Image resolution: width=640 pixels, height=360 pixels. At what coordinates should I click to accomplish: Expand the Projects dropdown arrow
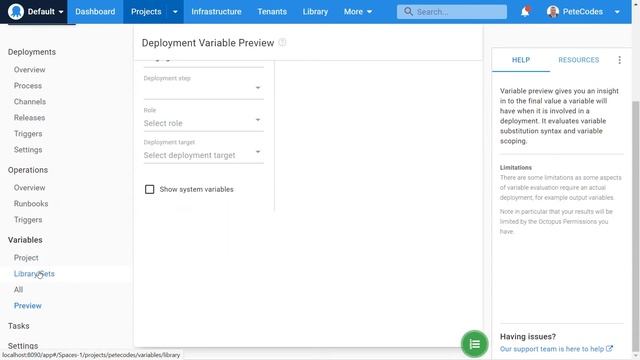point(175,12)
